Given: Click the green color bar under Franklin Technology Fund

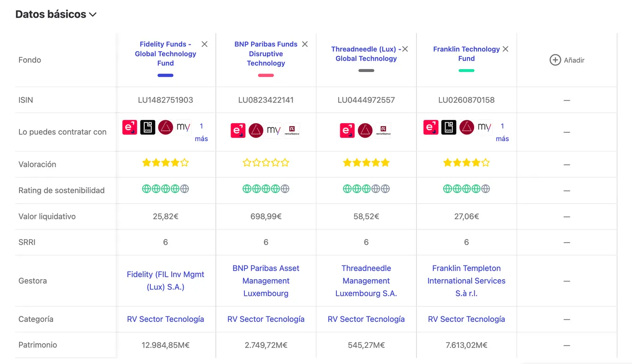Looking at the screenshot, I should pyautogui.click(x=466, y=70).
